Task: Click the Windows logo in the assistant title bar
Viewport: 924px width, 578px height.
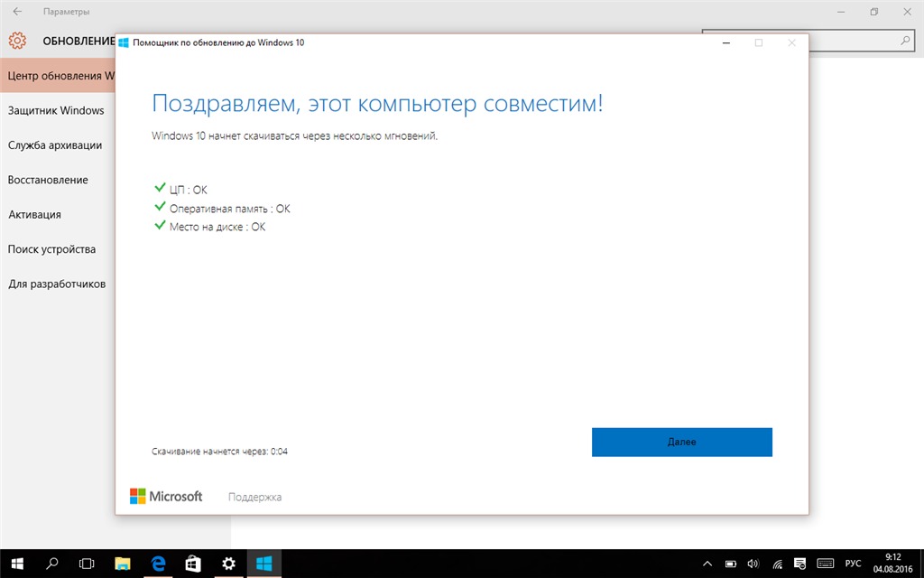Action: coord(124,42)
